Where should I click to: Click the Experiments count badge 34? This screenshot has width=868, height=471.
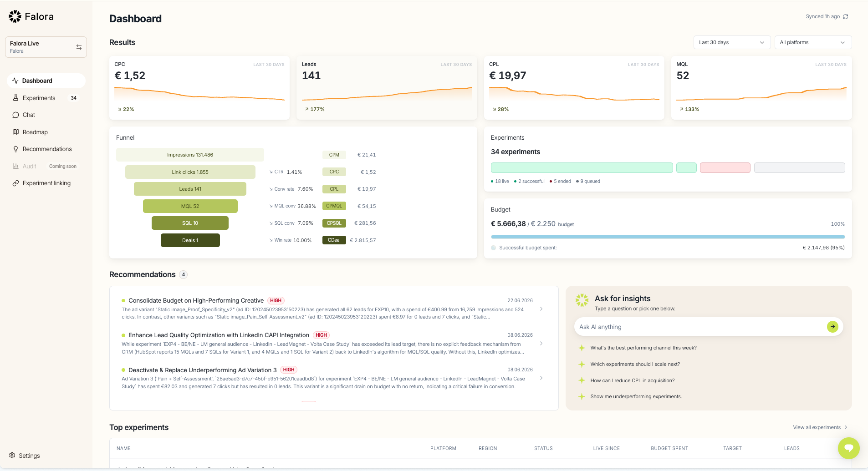click(74, 98)
